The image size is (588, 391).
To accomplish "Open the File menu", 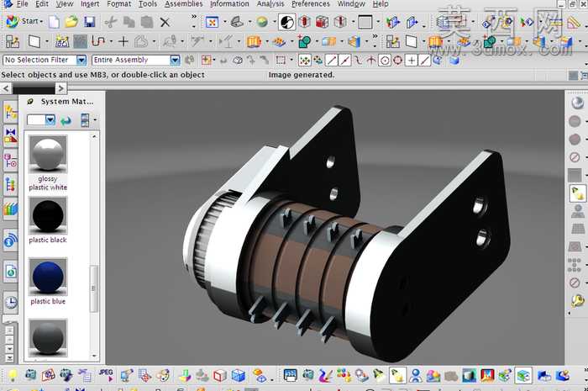I will tap(22, 3).
